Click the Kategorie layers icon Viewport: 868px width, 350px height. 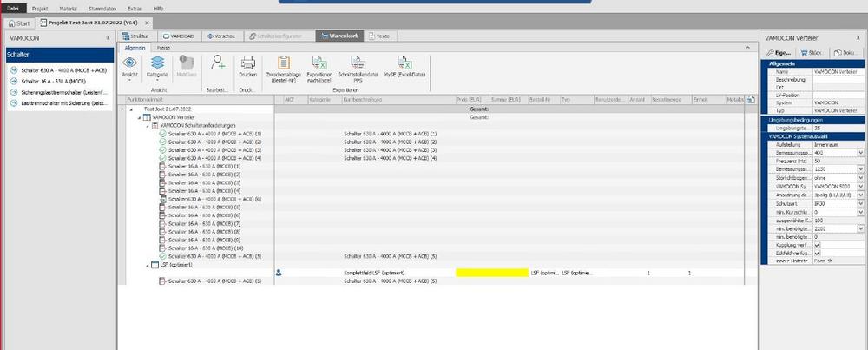(157, 63)
